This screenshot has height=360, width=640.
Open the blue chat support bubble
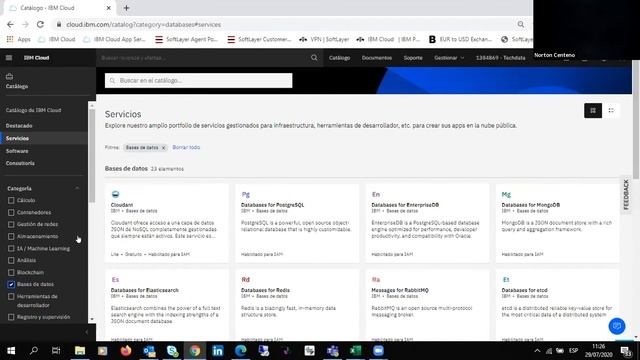617,326
